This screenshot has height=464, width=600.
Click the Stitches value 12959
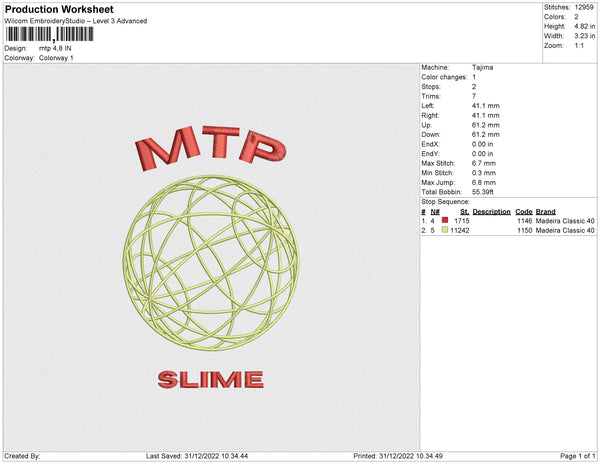[x=584, y=7]
